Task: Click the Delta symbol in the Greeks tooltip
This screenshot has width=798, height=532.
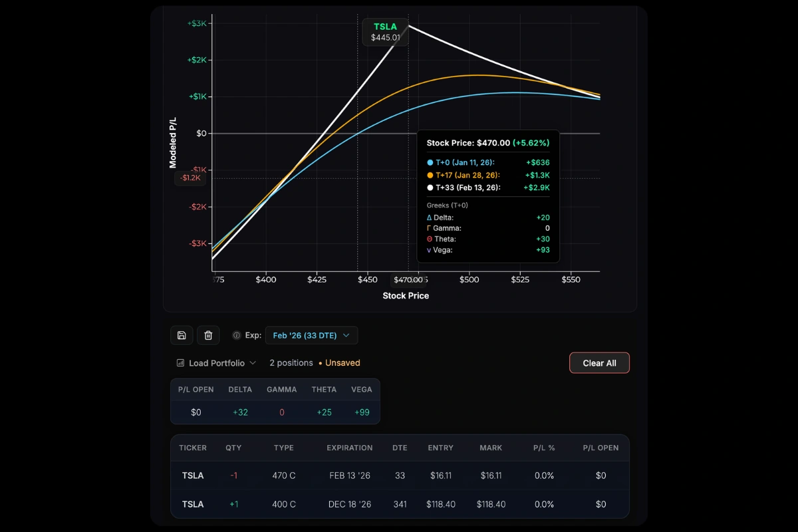Action: [430, 217]
